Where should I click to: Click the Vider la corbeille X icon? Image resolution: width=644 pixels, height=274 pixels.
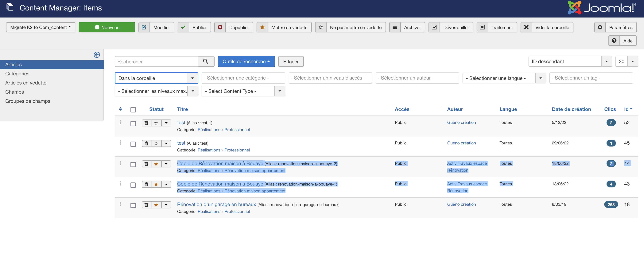tap(526, 27)
